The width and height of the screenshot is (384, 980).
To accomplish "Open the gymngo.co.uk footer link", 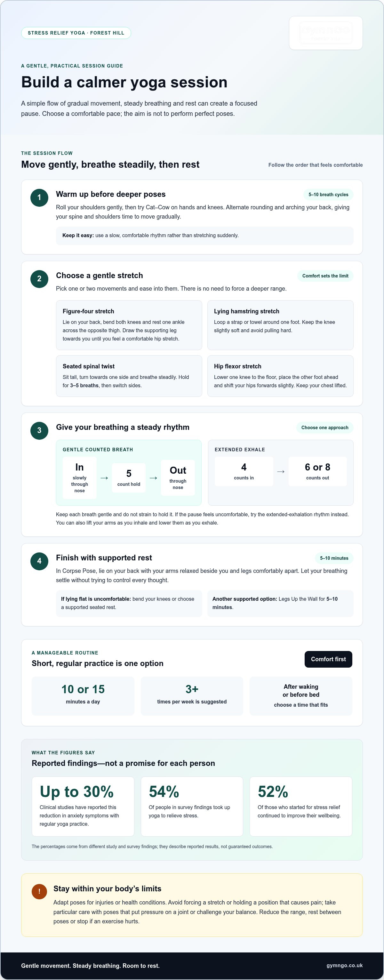I will point(344,966).
